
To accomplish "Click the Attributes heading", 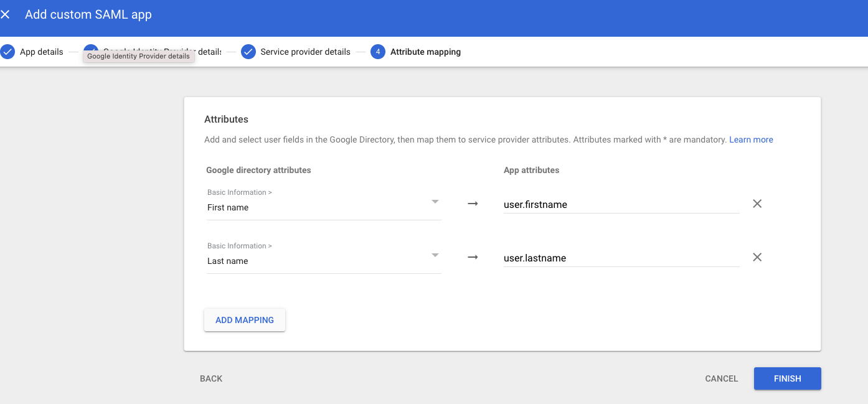I will (226, 119).
